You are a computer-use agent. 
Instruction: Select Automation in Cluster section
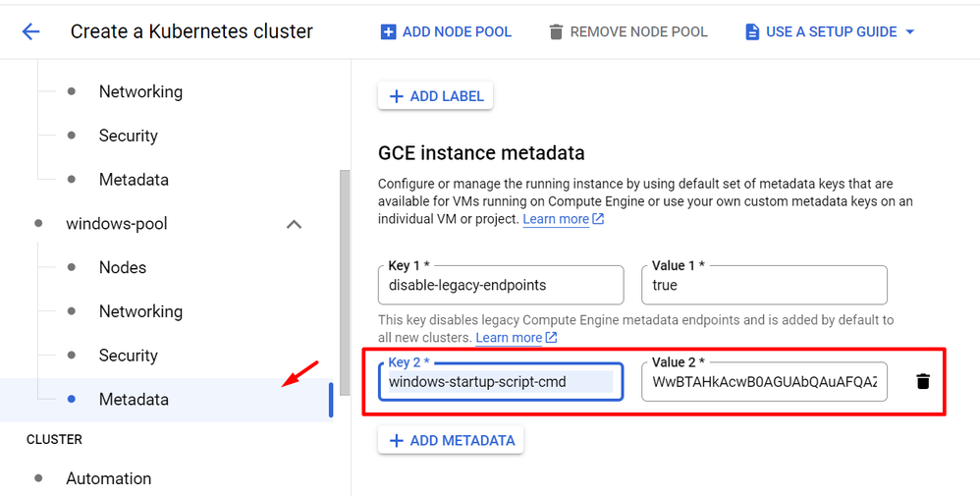click(x=108, y=478)
